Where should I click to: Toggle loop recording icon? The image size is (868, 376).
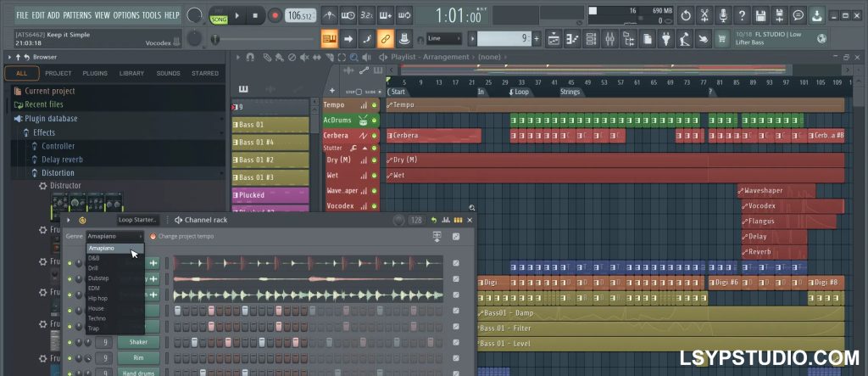[404, 15]
